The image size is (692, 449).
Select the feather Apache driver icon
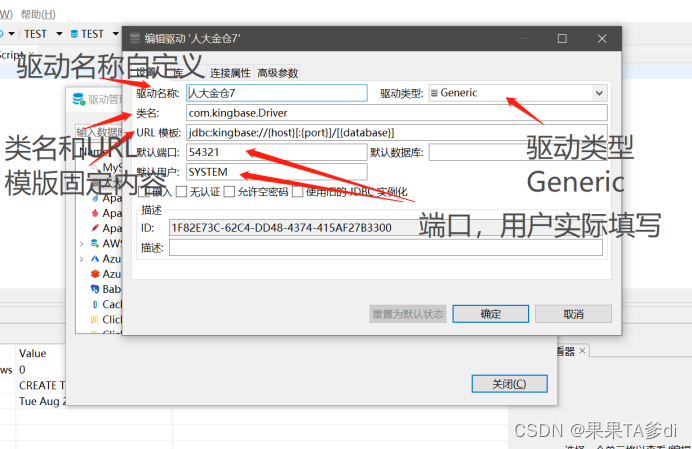click(x=95, y=228)
